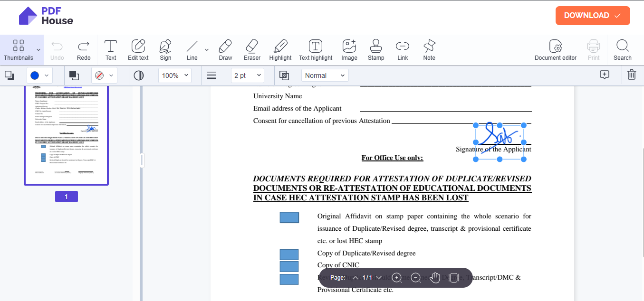Click "Signature of the Applicant" text
Screen dimensions: 644x301
tap(493, 149)
